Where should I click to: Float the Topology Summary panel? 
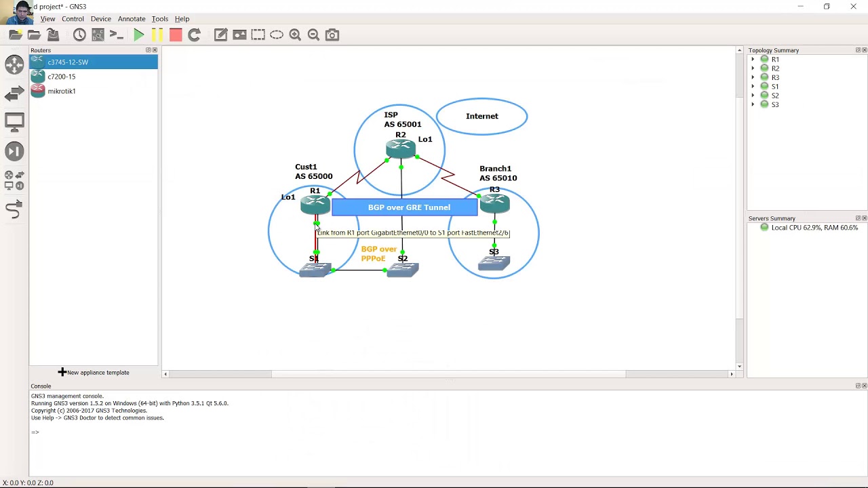coord(858,50)
